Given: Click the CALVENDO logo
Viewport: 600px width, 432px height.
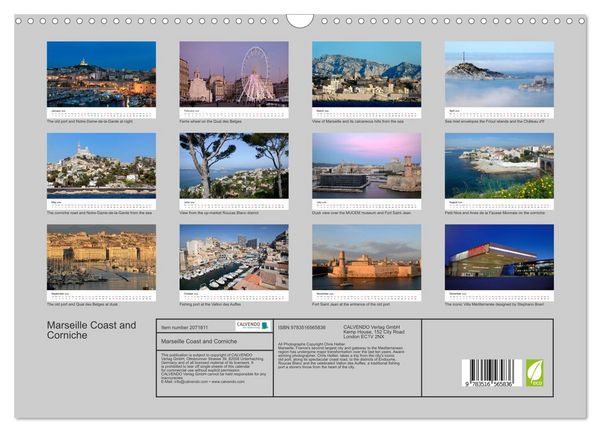Looking at the screenshot, I should (253, 326).
